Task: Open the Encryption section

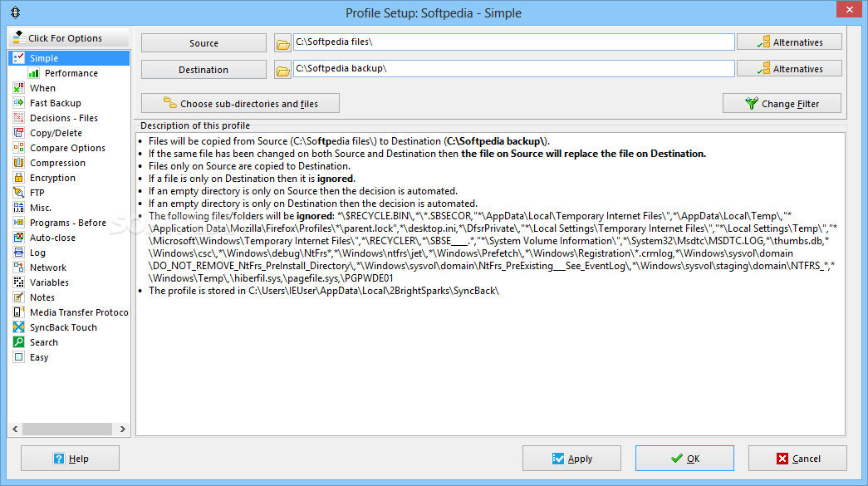Action: (52, 178)
